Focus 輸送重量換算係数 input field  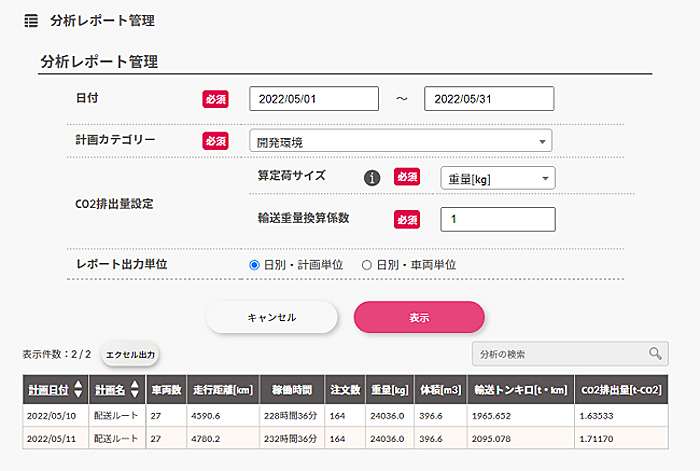point(498,219)
